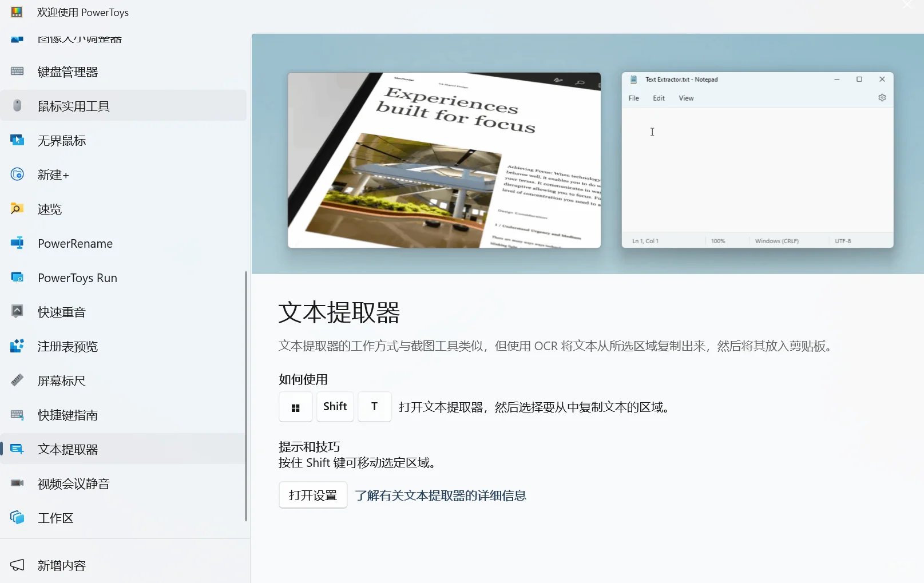Click the 注册表预览 registry icon

[17, 346]
